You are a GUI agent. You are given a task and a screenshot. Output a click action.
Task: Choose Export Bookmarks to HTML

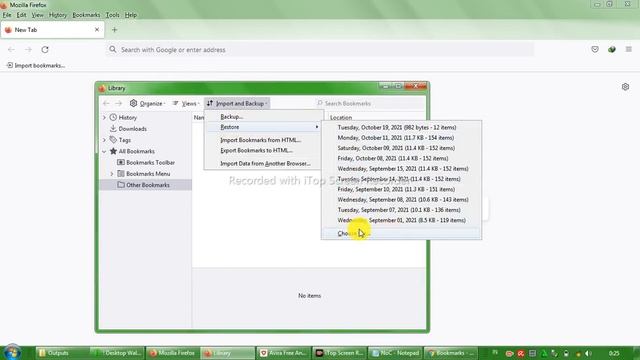(x=264, y=150)
